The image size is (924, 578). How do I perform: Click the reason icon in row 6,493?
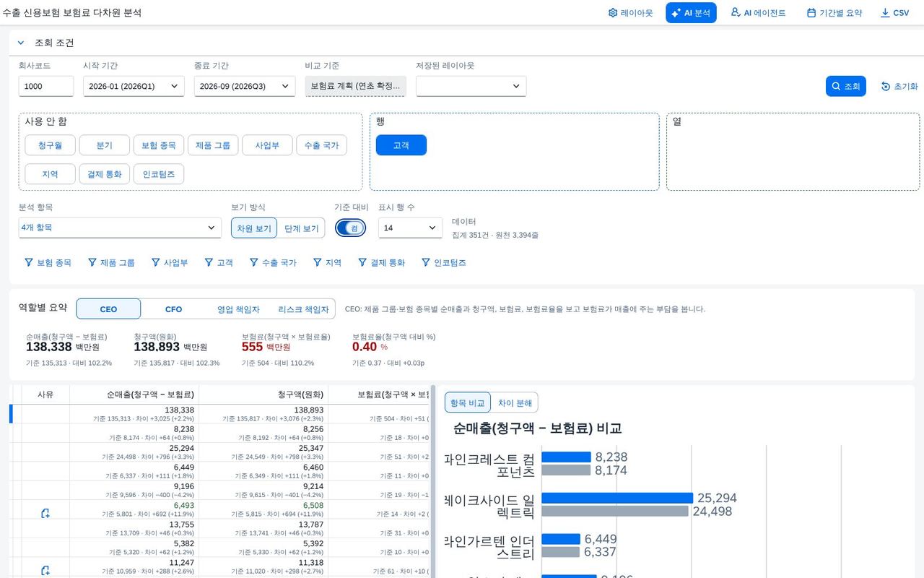45,514
